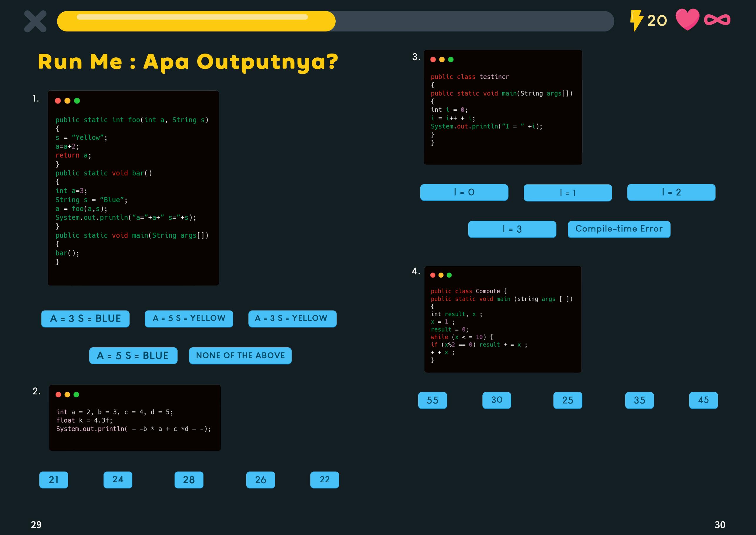This screenshot has width=756, height=535.
Task: Select answer 22 for question 2
Action: tap(324, 480)
